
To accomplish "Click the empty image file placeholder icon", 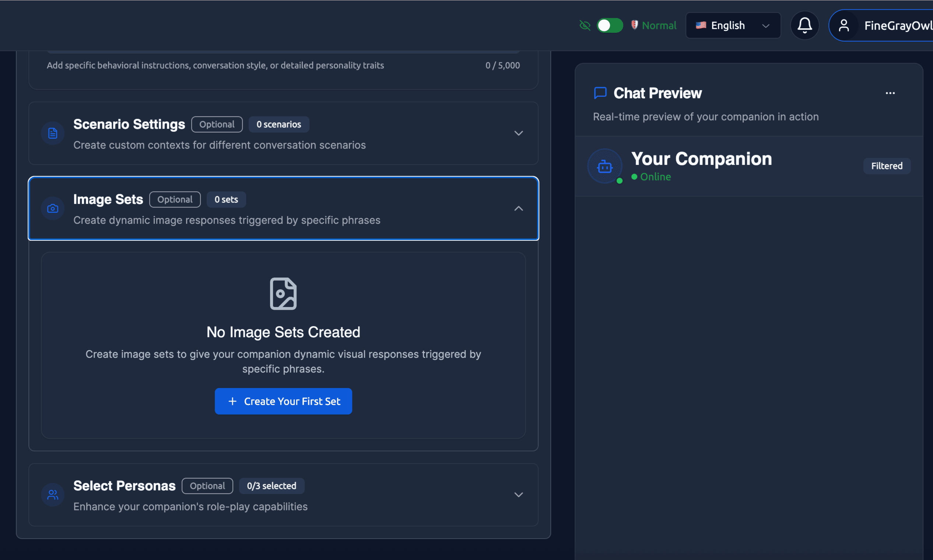I will point(283,293).
